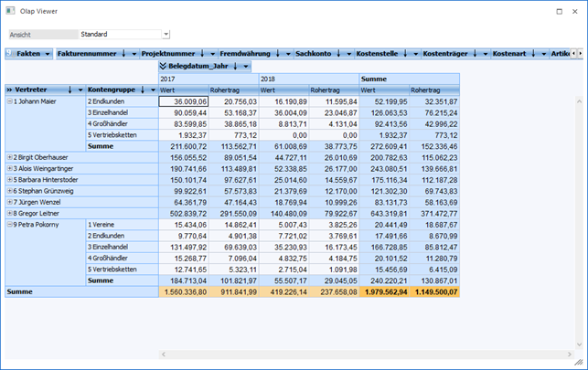Select the Kostenträger field button

[x=445, y=55]
